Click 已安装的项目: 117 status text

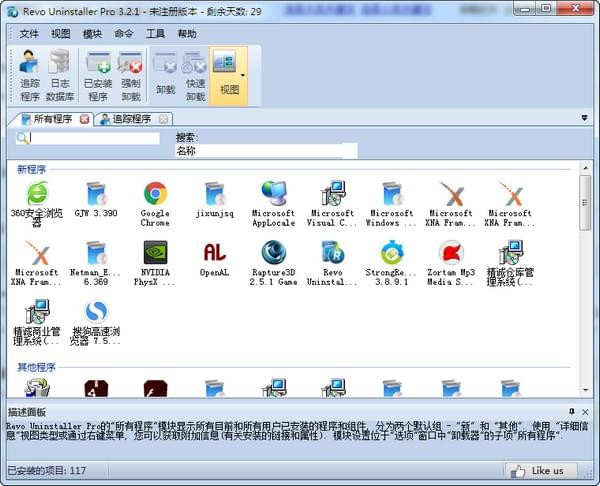click(47, 471)
